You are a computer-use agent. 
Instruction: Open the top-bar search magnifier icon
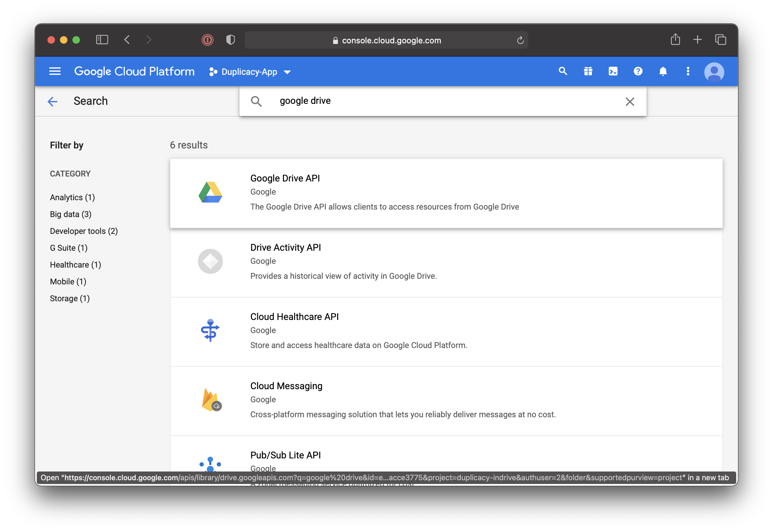tap(563, 71)
